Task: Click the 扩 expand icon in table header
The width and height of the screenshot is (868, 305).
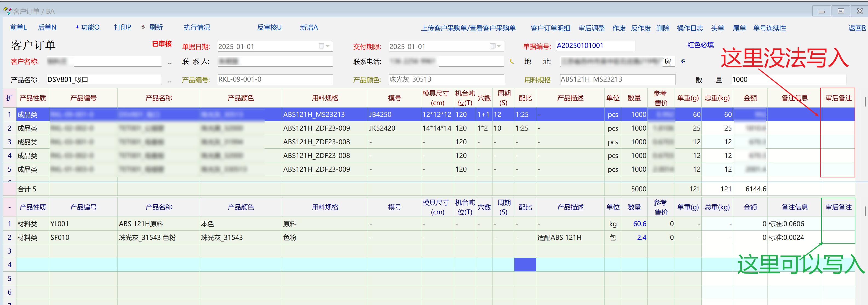Action: (9, 98)
